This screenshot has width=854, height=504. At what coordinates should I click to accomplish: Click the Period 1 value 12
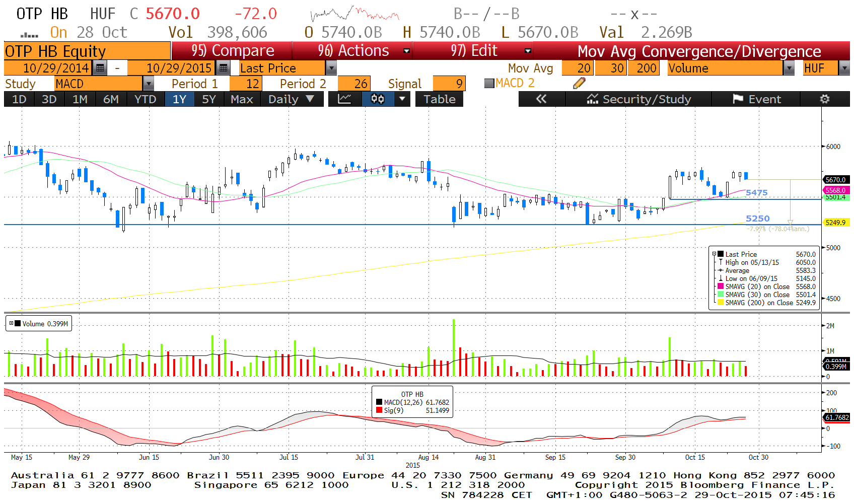pos(246,84)
